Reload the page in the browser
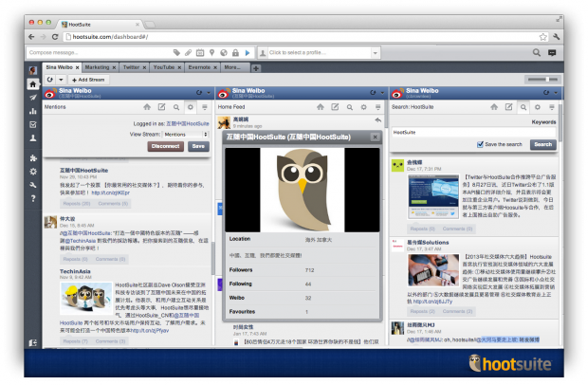588x385 pixels. (55, 37)
